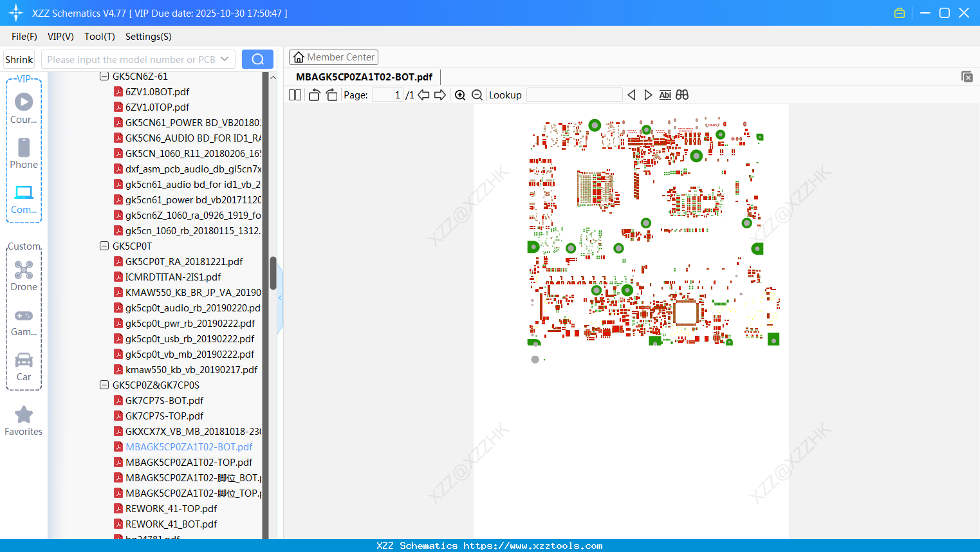Viewport: 980px width, 552px height.
Task: Open the VIP(V) menu
Action: click(x=60, y=37)
